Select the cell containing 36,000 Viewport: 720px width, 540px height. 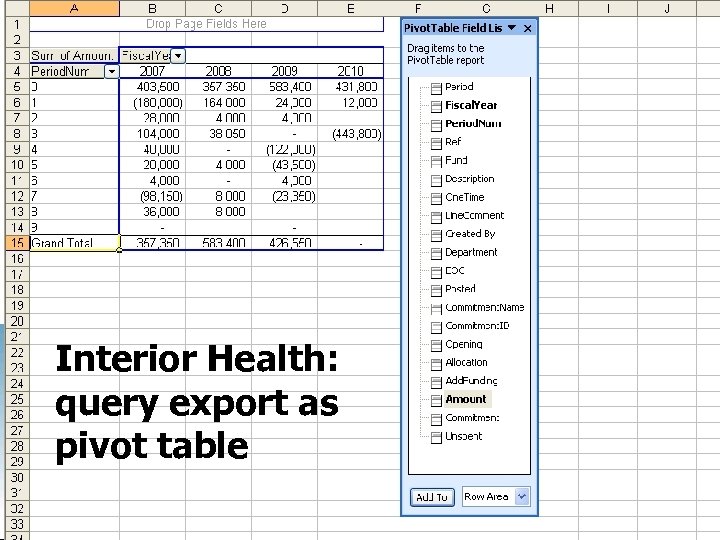click(152, 212)
